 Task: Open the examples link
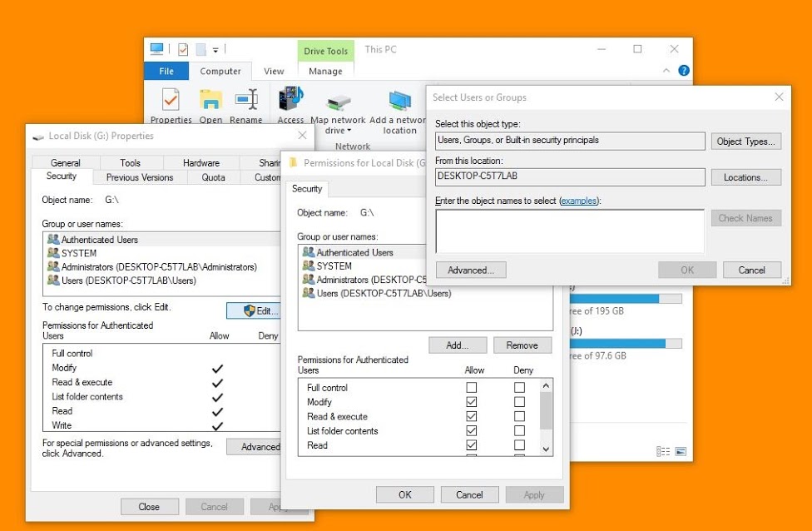click(x=579, y=201)
